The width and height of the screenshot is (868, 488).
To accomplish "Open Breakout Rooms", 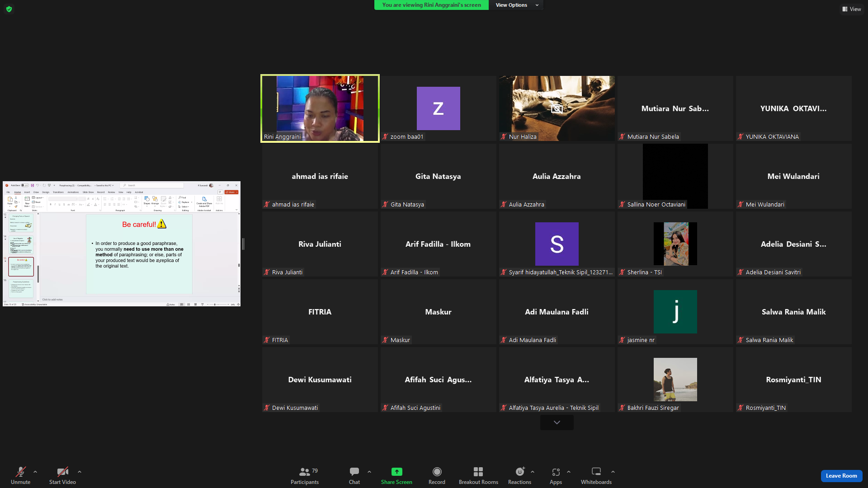I will 478,475.
